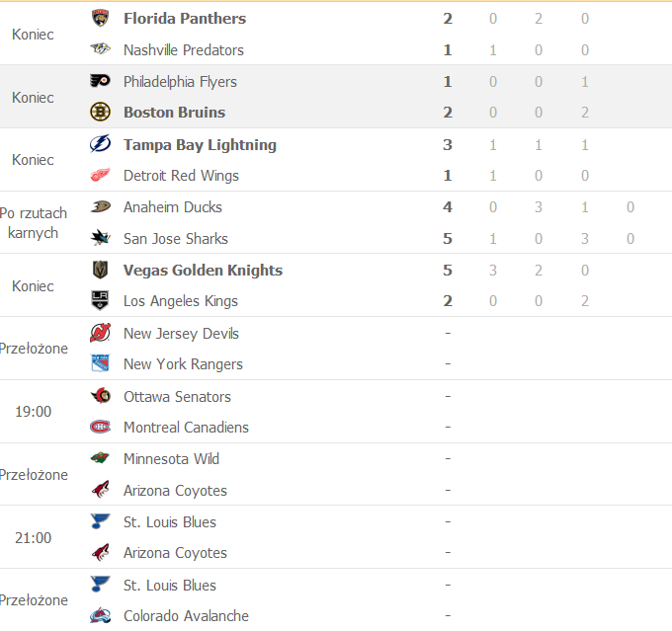This screenshot has width=672, height=631.
Task: Click the Los Angeles Kings logo
Action: (100, 301)
